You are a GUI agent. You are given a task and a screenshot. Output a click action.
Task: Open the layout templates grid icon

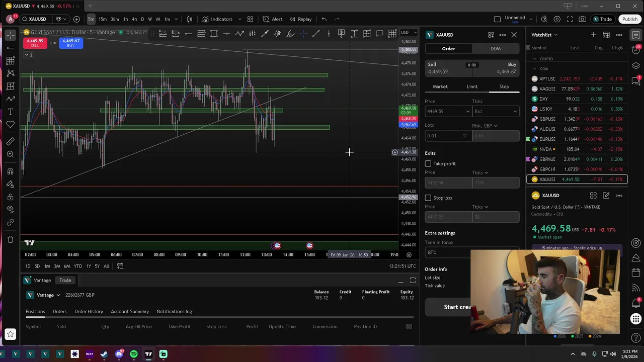[x=250, y=19]
